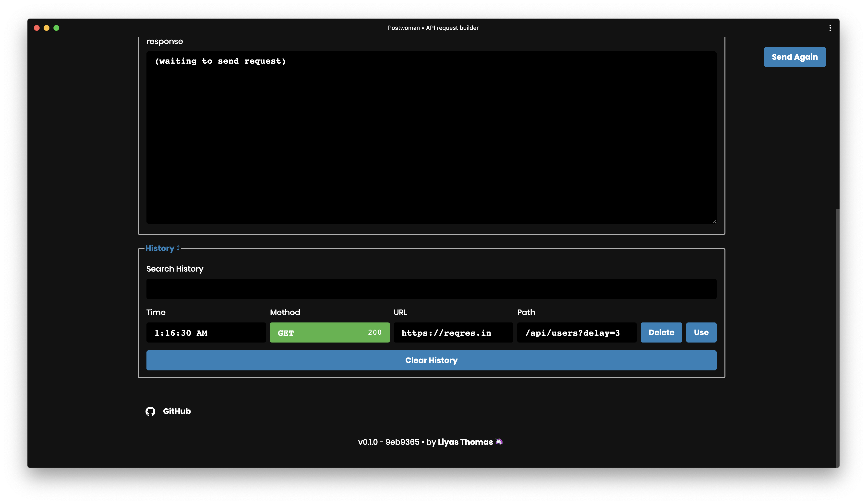Focus the Search History input field
This screenshot has width=867, height=504.
tap(431, 289)
